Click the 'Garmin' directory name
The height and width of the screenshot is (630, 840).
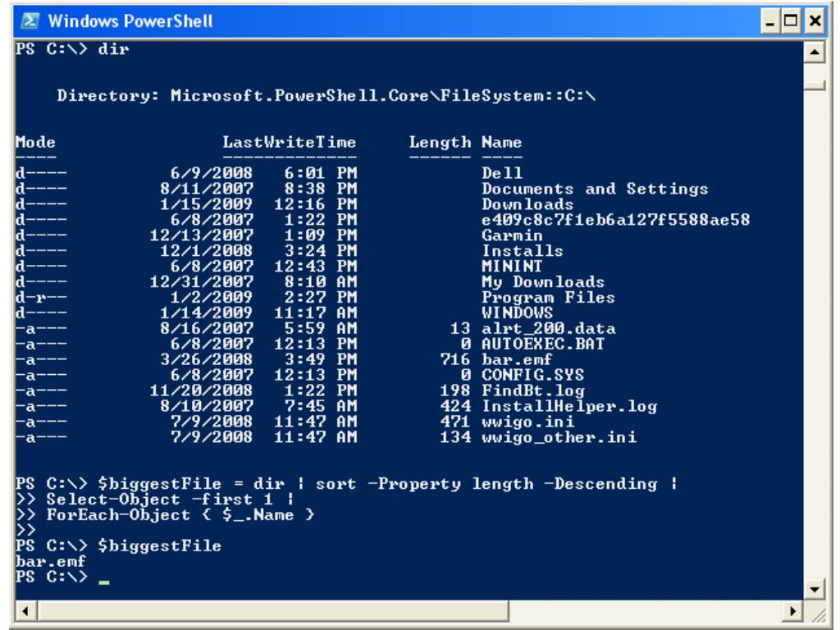(512, 235)
